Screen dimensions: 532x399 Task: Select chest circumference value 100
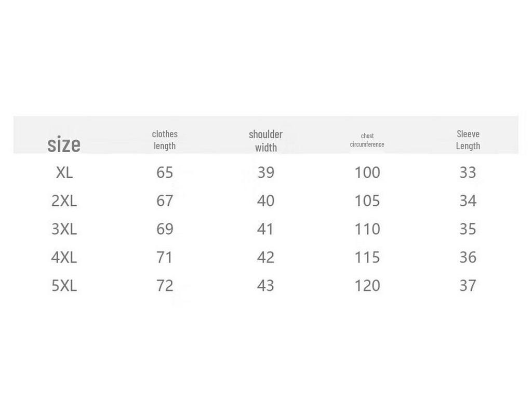[367, 172]
